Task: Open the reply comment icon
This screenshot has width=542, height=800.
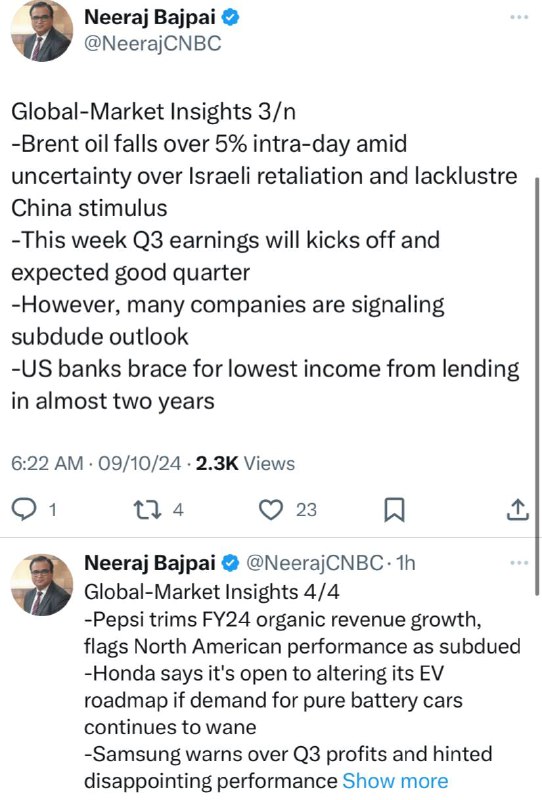Action: pyautogui.click(x=24, y=509)
